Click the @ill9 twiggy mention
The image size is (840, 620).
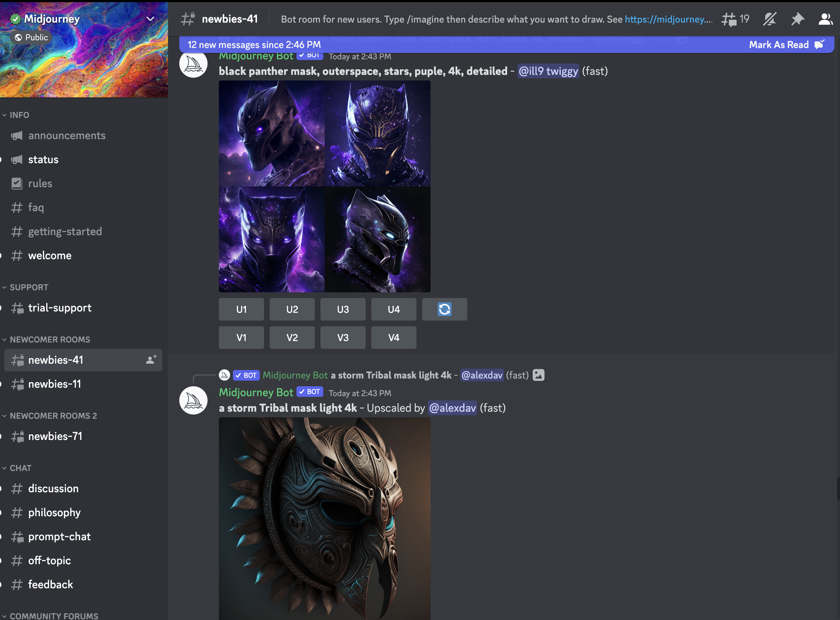click(548, 71)
